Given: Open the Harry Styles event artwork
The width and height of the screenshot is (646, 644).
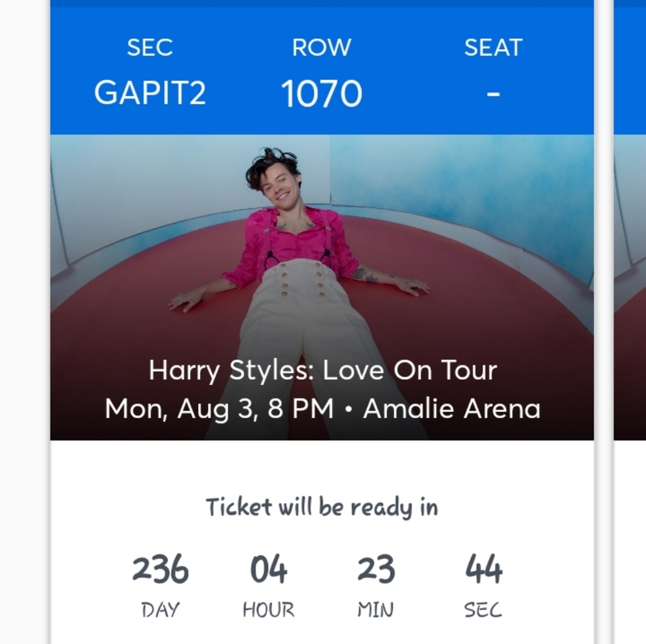Looking at the screenshot, I should 323,258.
